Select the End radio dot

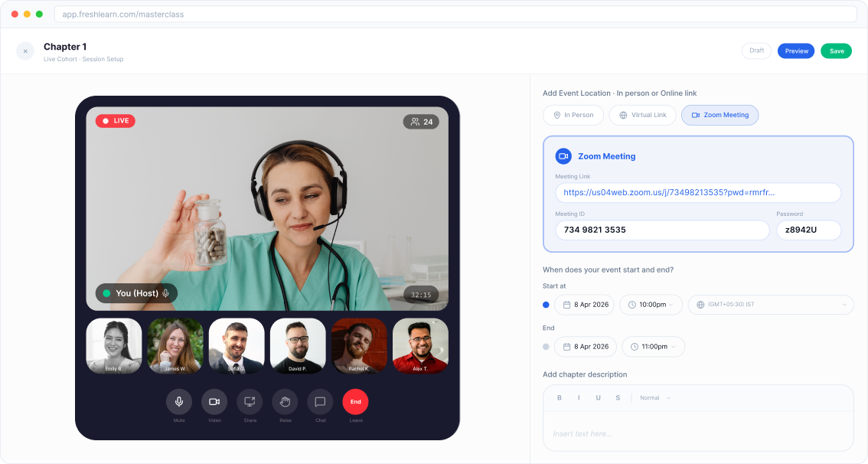(x=546, y=347)
